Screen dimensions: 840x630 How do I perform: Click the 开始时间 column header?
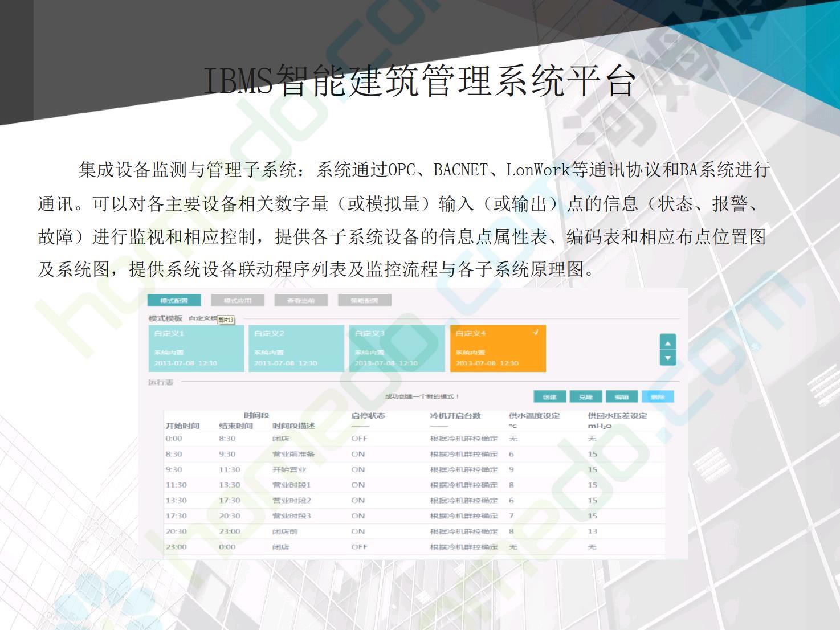tap(182, 426)
